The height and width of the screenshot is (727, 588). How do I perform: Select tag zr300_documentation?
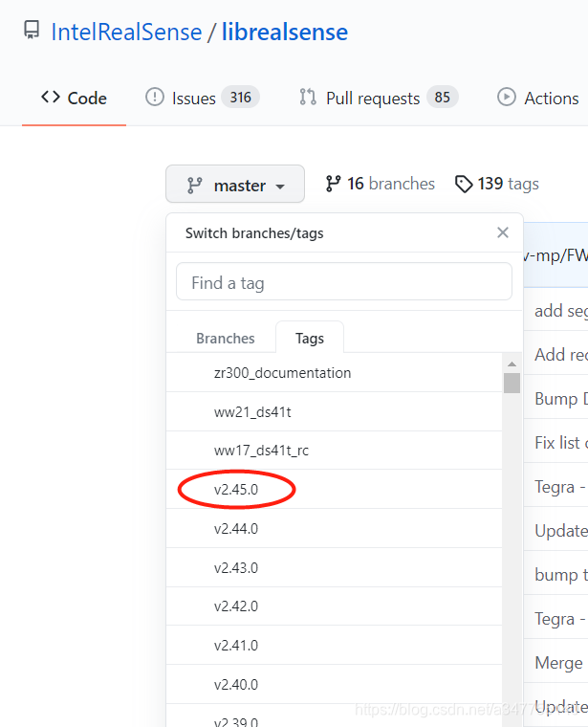334,373
